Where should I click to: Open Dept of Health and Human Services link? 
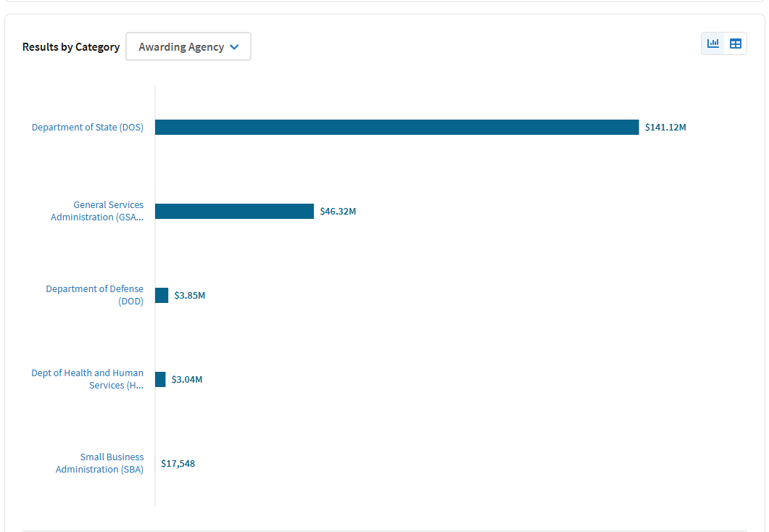[x=87, y=378]
